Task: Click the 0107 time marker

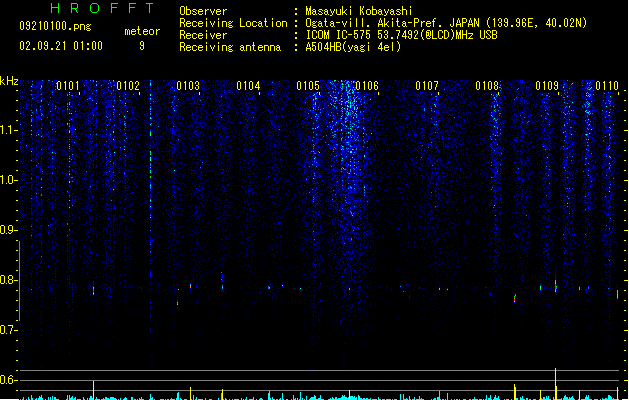Action: pos(427,86)
